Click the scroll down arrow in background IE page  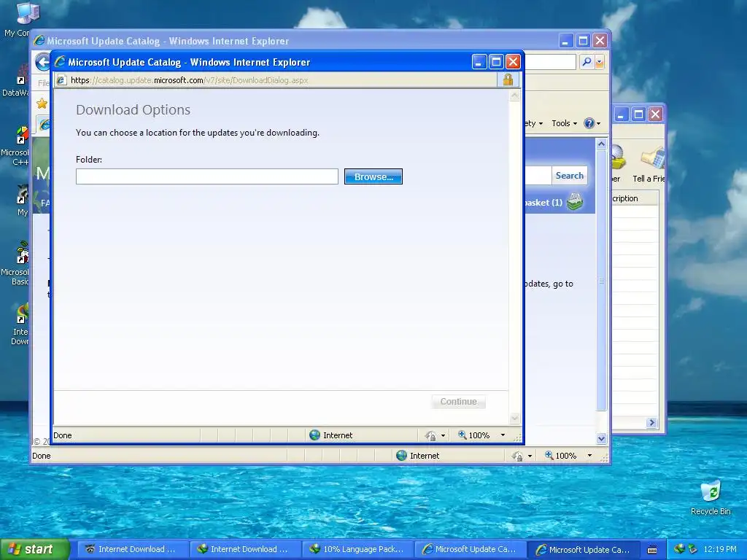pos(601,438)
